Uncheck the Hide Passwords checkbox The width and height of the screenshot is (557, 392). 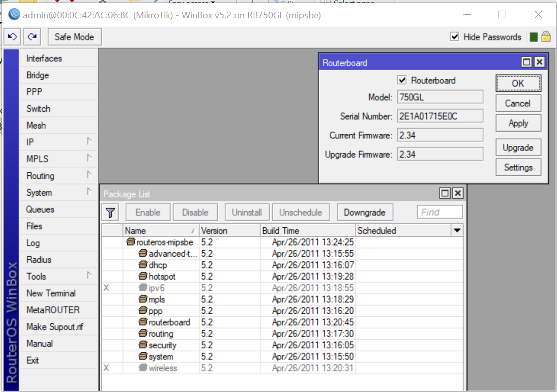tap(455, 37)
